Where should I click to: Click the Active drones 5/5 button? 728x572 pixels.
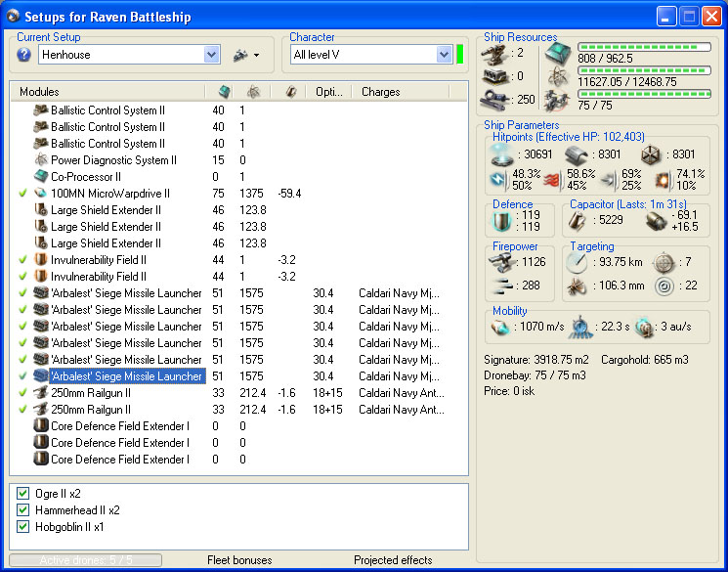(85, 560)
